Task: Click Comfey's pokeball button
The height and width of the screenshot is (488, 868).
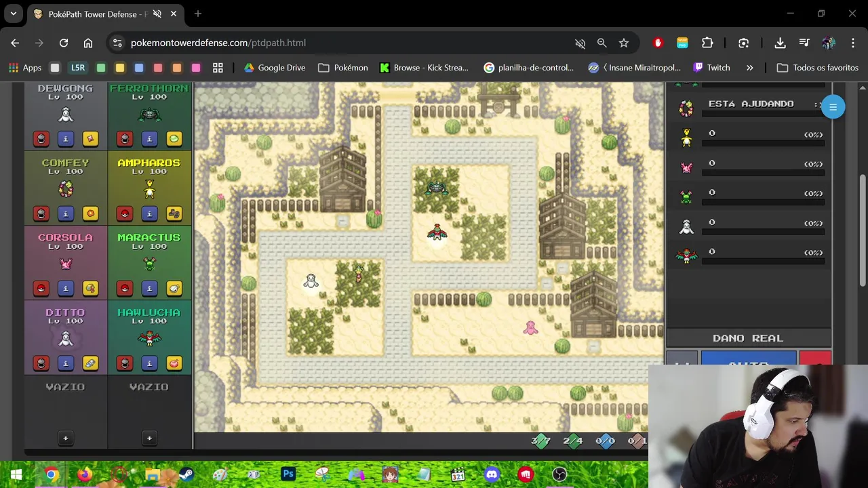Action: click(x=41, y=213)
